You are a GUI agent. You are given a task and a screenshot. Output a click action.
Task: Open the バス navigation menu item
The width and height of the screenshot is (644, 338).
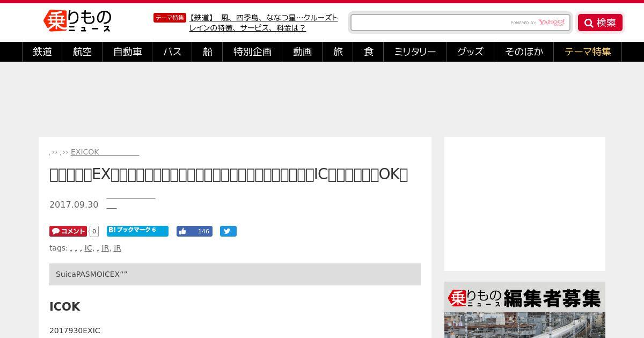point(172,52)
